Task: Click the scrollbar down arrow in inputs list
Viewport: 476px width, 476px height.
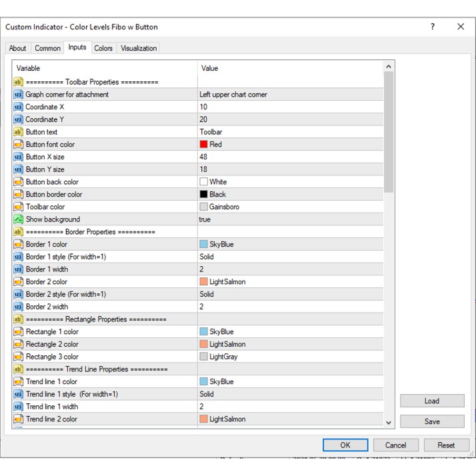Action: coord(389,422)
